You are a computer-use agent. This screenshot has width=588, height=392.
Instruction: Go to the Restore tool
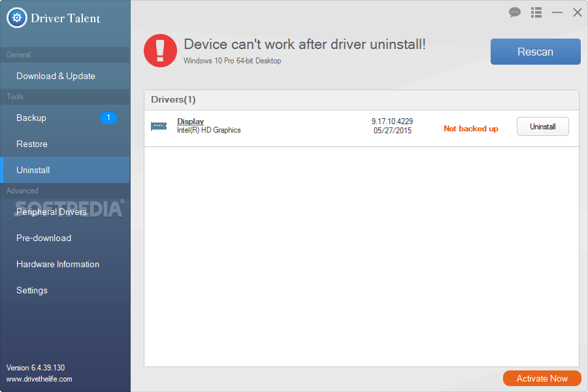coord(65,144)
